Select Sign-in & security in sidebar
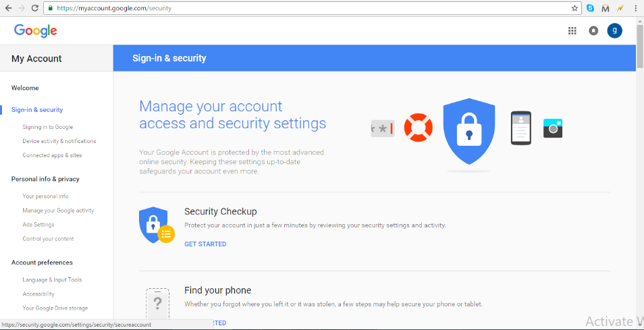644x330 pixels. [37, 109]
